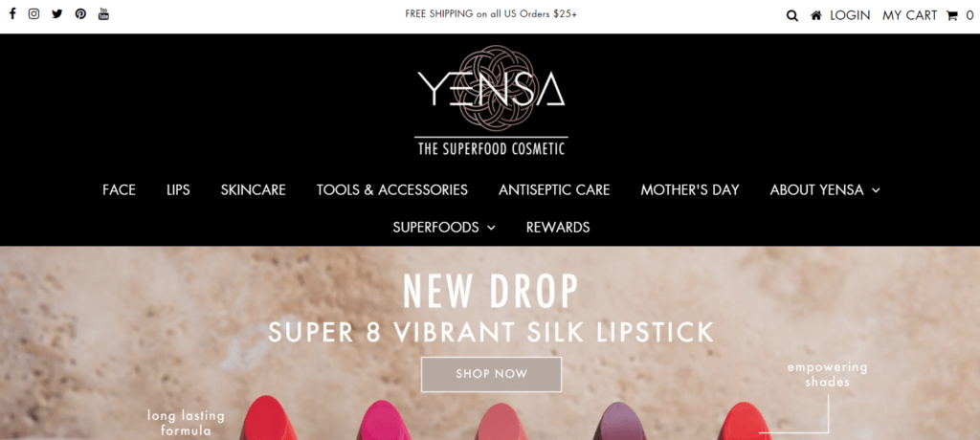Click the YENSA logo image
This screenshot has height=440, width=980.
491,100
